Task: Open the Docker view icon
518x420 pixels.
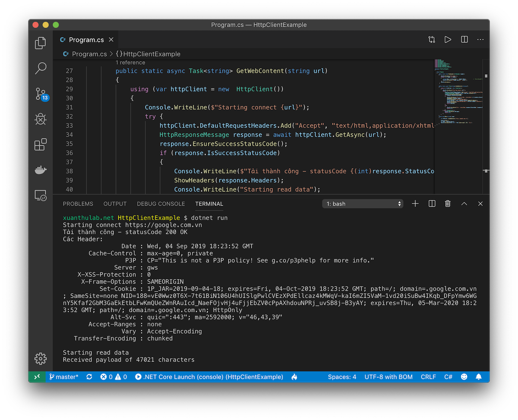Action: (40, 170)
